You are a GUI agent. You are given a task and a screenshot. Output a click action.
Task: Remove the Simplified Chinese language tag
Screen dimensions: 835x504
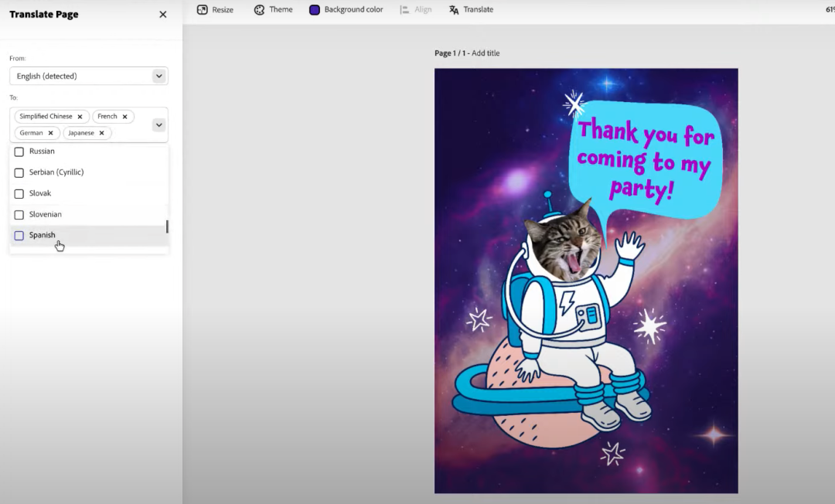pyautogui.click(x=80, y=117)
